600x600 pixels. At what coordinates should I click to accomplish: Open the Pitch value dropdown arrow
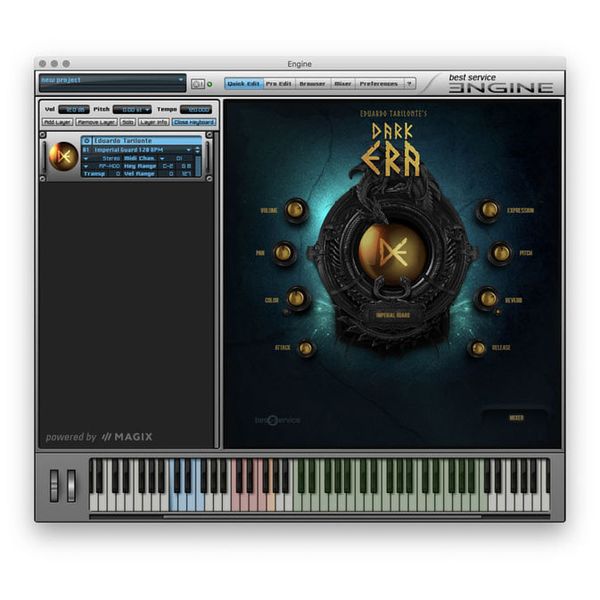(x=148, y=110)
